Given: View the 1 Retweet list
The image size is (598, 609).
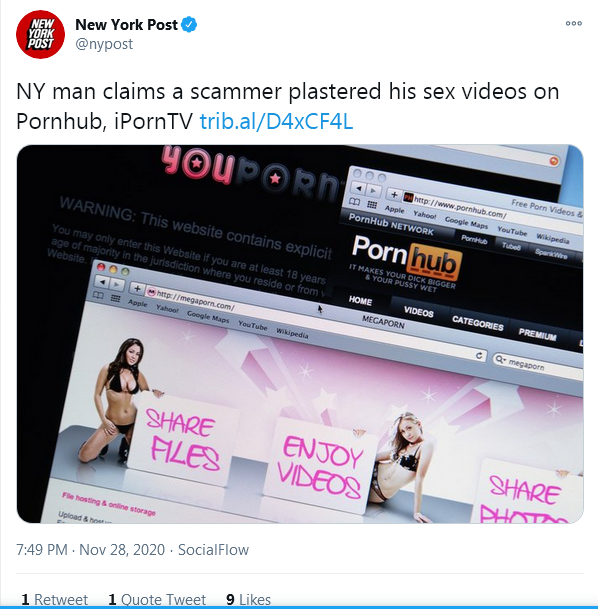Looking at the screenshot, I should (x=54, y=599).
